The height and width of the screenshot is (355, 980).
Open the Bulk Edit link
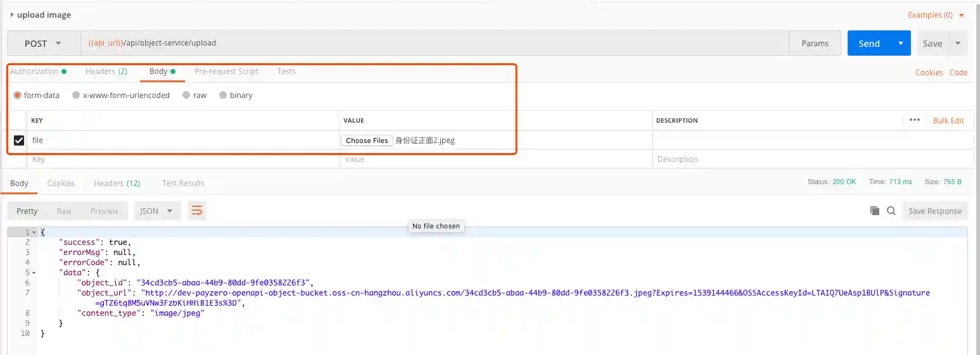click(948, 120)
